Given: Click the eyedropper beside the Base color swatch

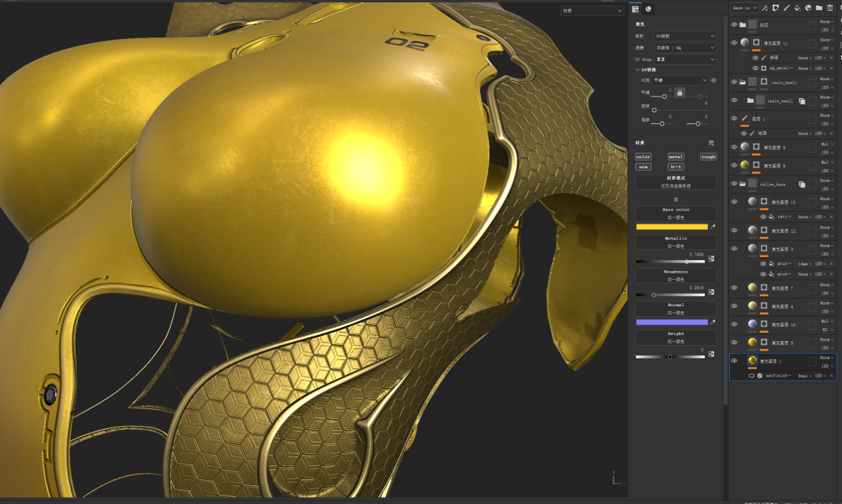Looking at the screenshot, I should 713,227.
